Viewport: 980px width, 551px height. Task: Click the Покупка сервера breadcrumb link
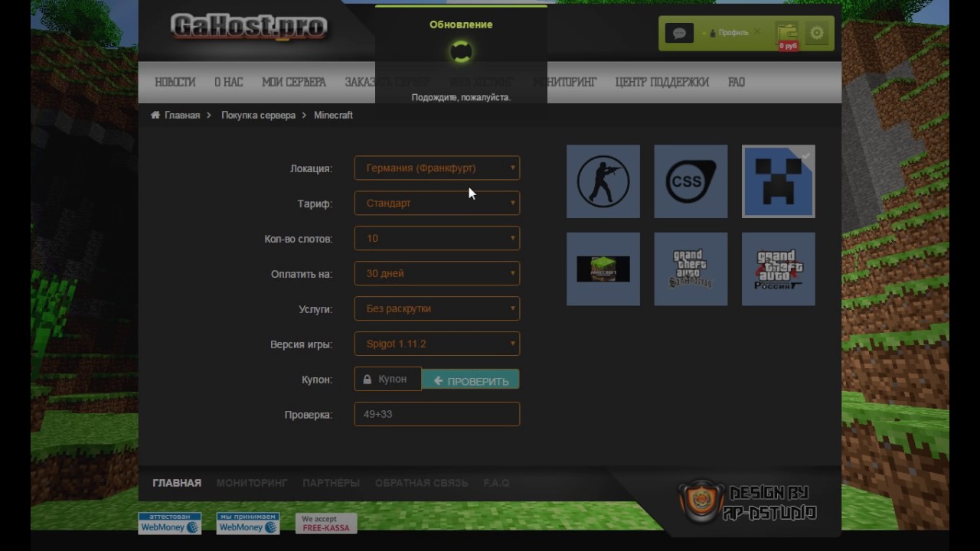(258, 115)
